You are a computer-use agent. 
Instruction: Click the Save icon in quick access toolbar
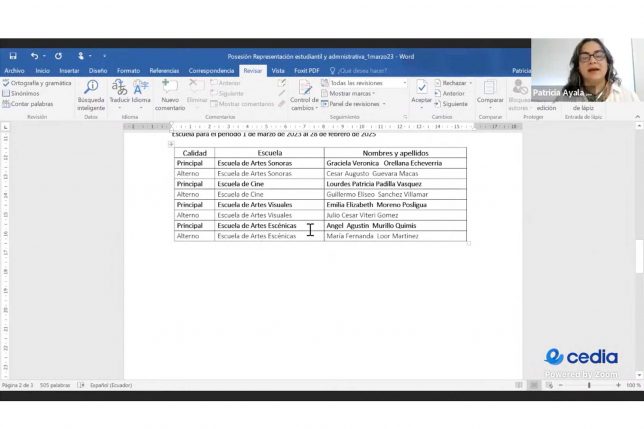[13, 56]
